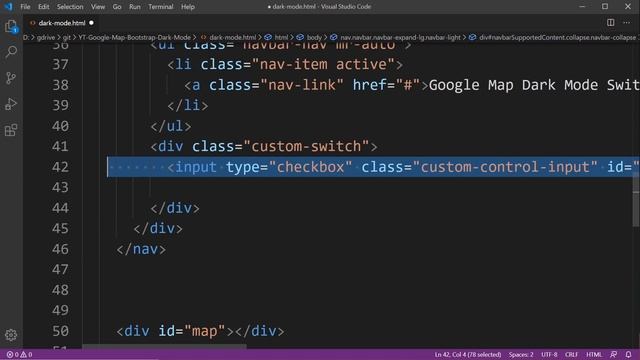640x360 pixels.
Task: Change indentation via Spaces: 2
Action: 521,354
